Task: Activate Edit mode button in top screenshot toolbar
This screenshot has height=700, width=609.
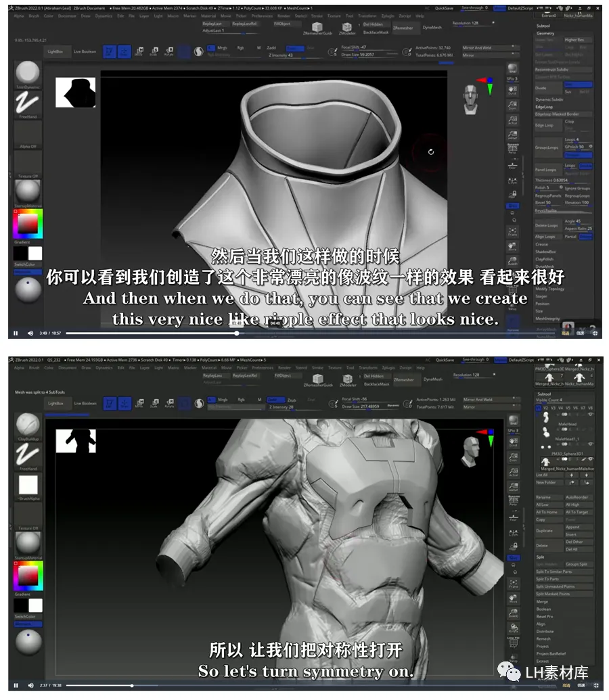Action: [110, 52]
